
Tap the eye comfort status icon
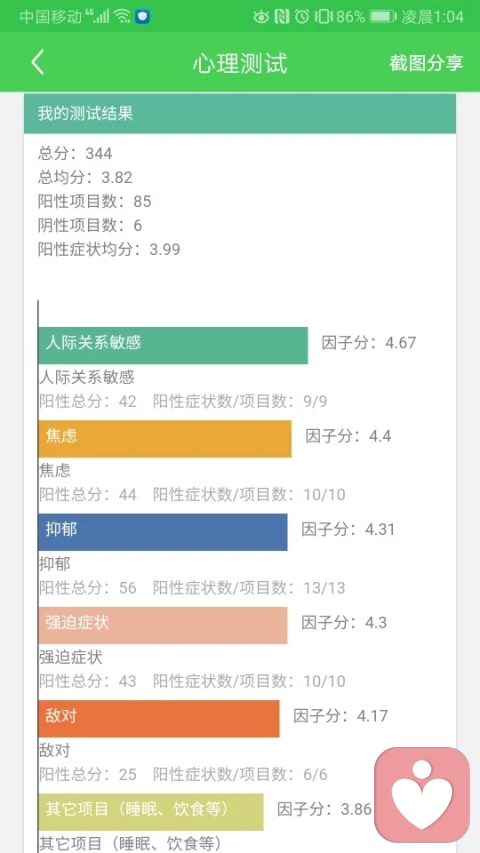(261, 17)
